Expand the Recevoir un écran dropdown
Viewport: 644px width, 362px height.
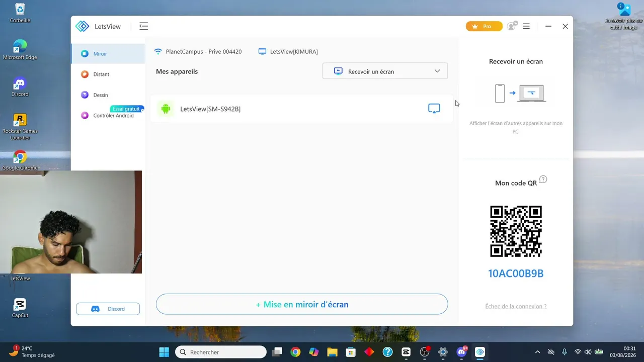coord(385,71)
